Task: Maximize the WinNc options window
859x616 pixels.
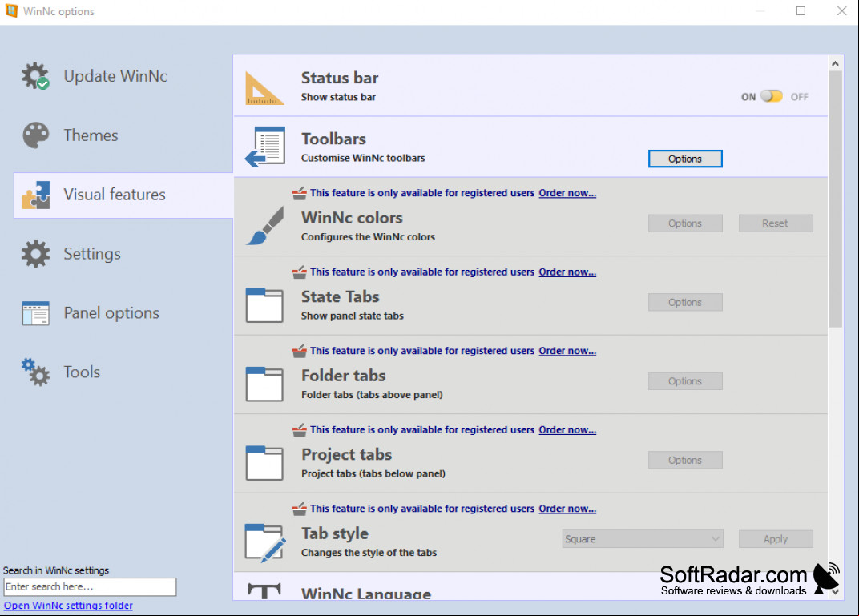Action: tap(801, 11)
